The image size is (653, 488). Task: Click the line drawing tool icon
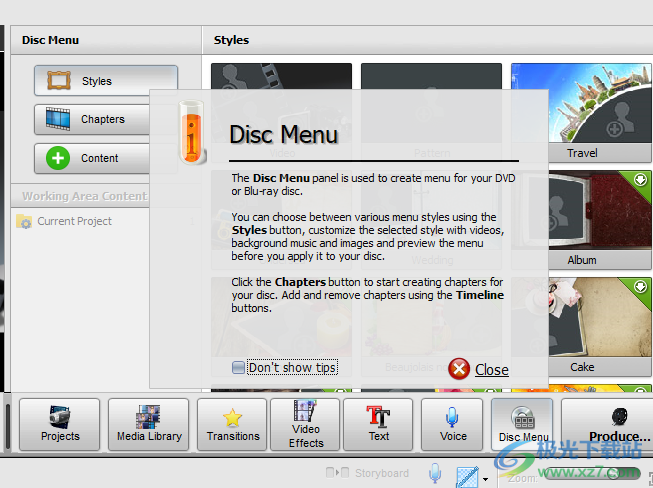click(467, 477)
